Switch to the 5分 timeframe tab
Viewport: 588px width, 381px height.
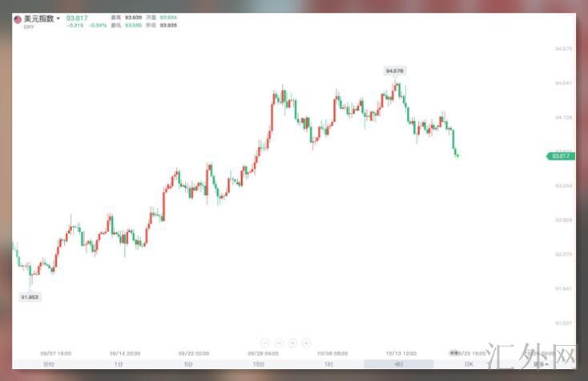tap(188, 364)
